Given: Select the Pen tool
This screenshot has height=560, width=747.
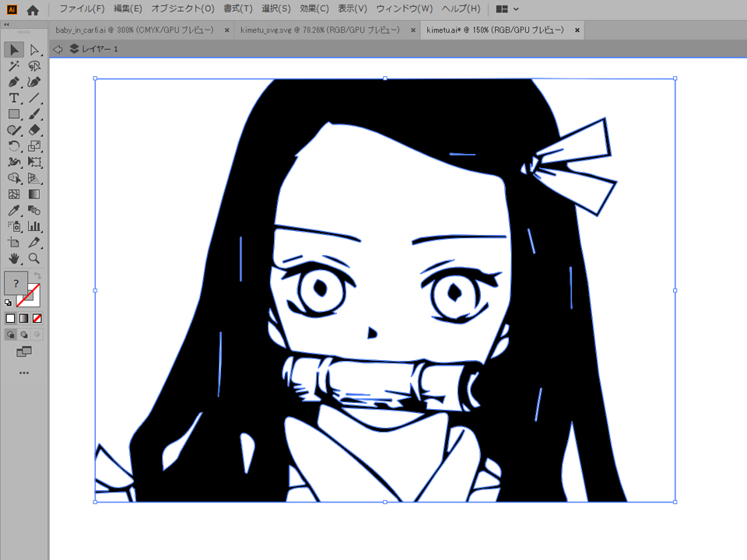Looking at the screenshot, I should pyautogui.click(x=14, y=82).
